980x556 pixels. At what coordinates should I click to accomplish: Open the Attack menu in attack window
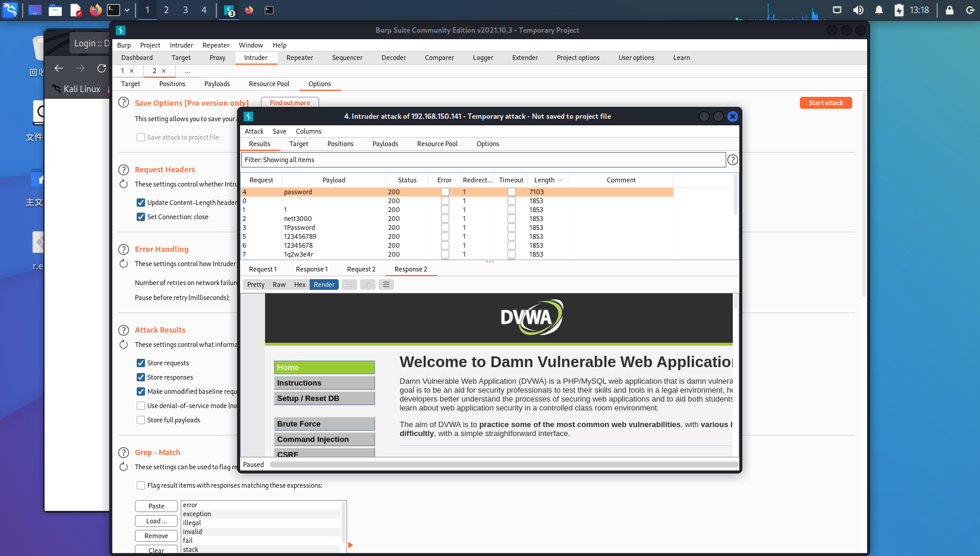point(254,131)
